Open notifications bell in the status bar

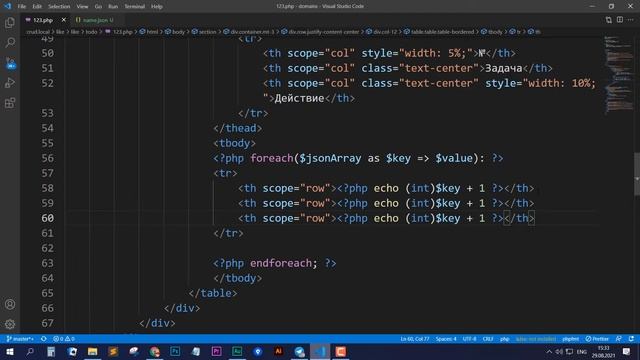(x=631, y=339)
